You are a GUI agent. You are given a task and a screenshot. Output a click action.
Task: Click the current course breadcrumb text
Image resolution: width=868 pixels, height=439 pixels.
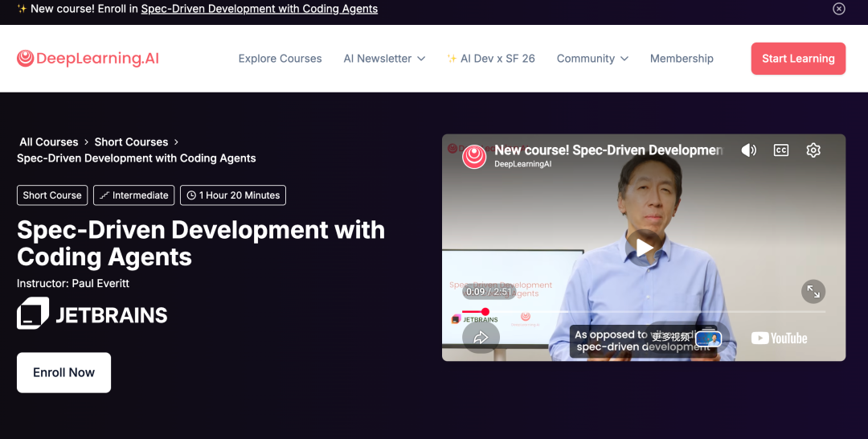point(136,158)
